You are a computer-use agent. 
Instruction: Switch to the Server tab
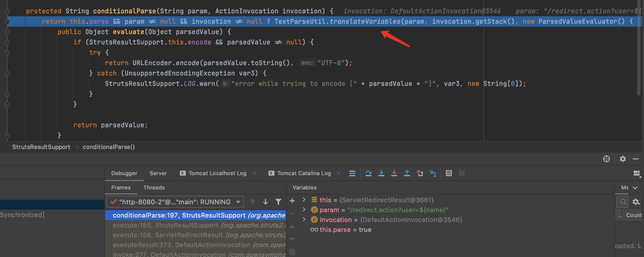(158, 173)
